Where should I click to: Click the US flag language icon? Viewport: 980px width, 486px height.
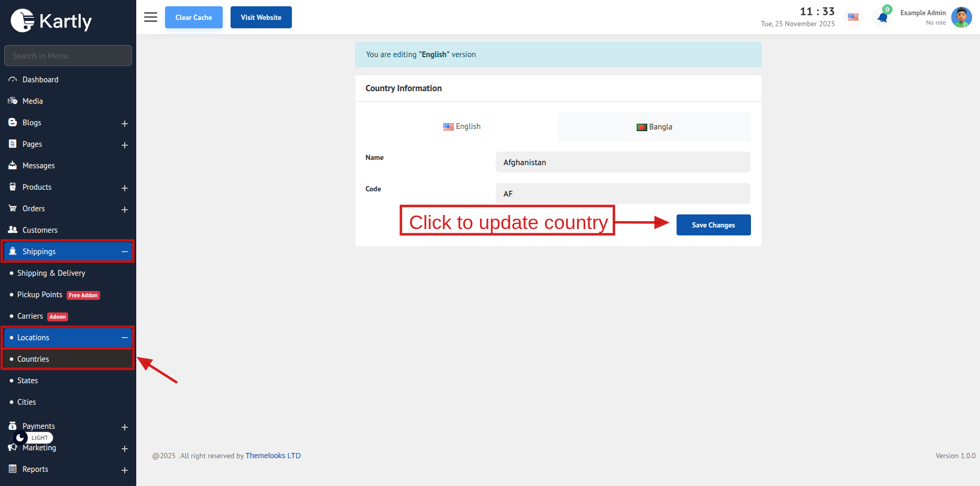[x=853, y=17]
